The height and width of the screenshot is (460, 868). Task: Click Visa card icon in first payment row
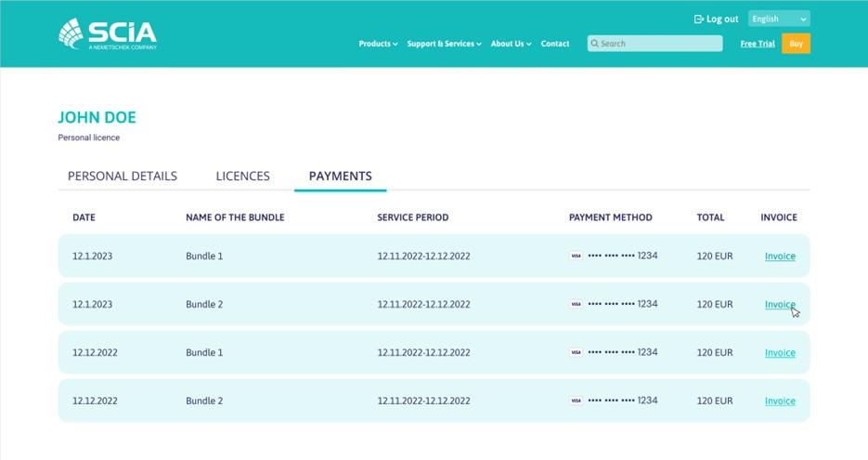pos(576,256)
